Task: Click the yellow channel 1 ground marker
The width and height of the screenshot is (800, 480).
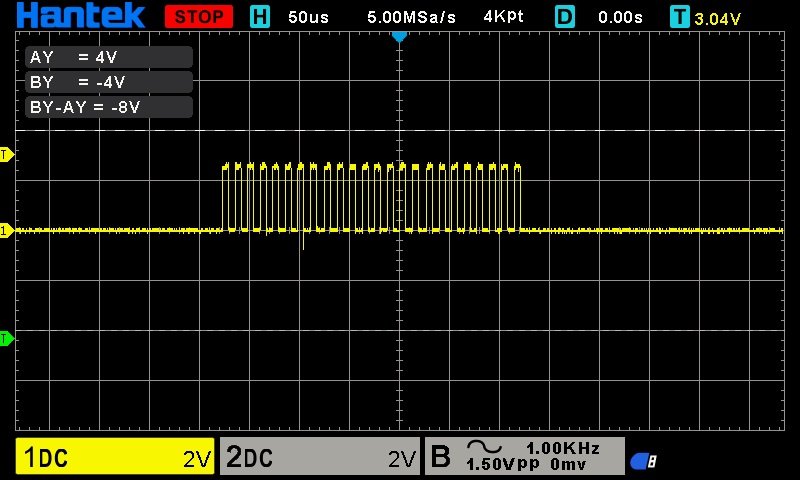Action: click(6, 231)
